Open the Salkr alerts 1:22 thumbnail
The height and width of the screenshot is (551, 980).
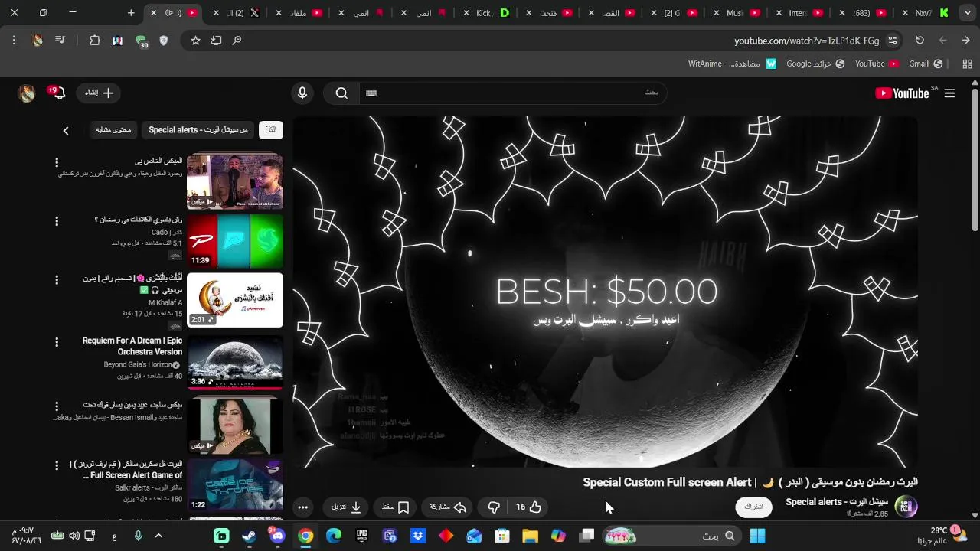pos(235,485)
